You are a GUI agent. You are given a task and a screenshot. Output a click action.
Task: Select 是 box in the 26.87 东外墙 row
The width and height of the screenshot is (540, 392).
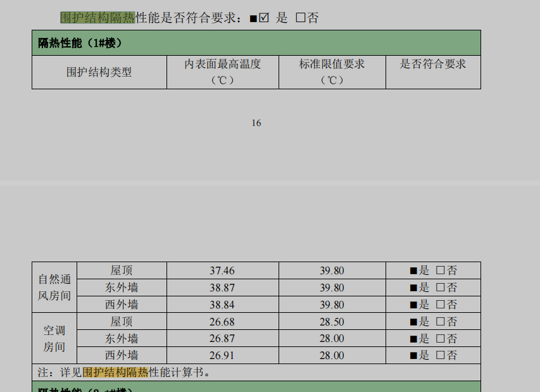tap(413, 339)
